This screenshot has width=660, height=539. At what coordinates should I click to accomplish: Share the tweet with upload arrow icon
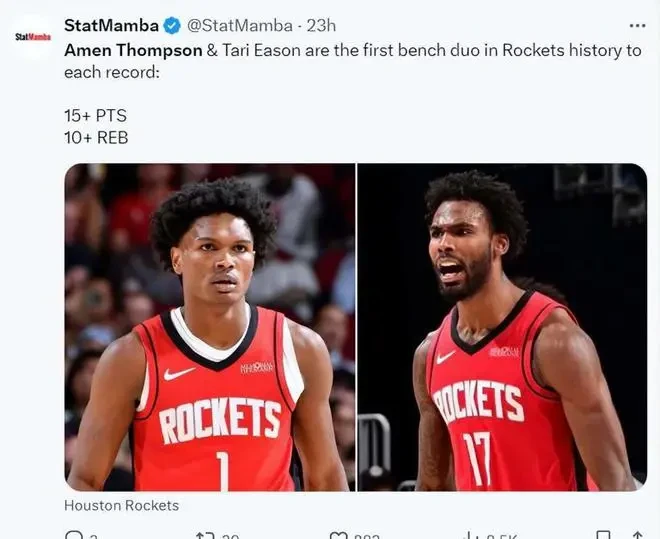(x=637, y=535)
